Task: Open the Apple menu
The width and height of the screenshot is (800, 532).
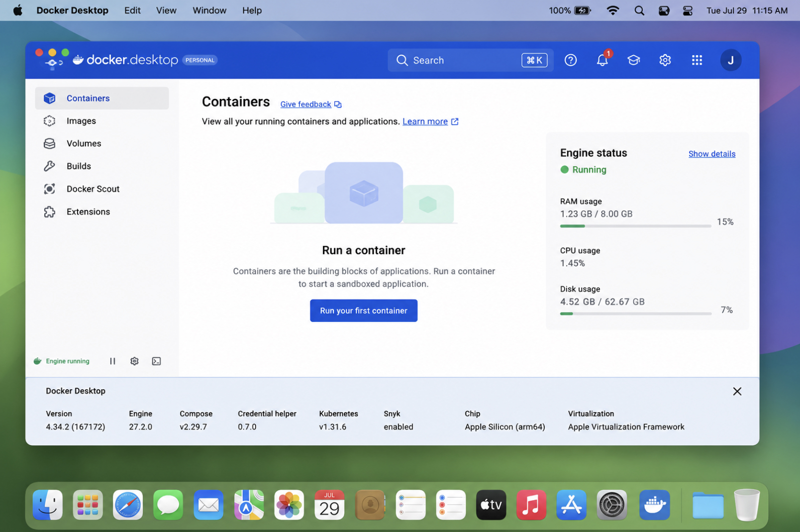Action: 18,10
